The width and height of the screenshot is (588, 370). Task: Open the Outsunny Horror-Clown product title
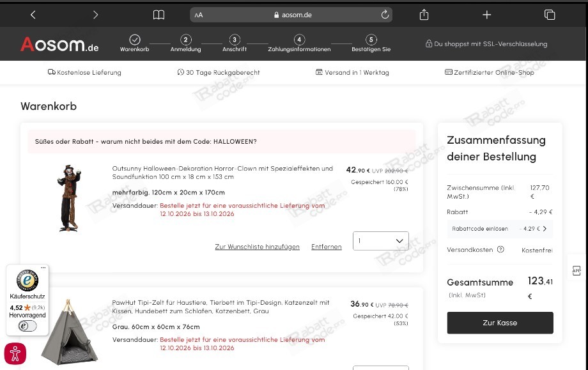coord(222,173)
